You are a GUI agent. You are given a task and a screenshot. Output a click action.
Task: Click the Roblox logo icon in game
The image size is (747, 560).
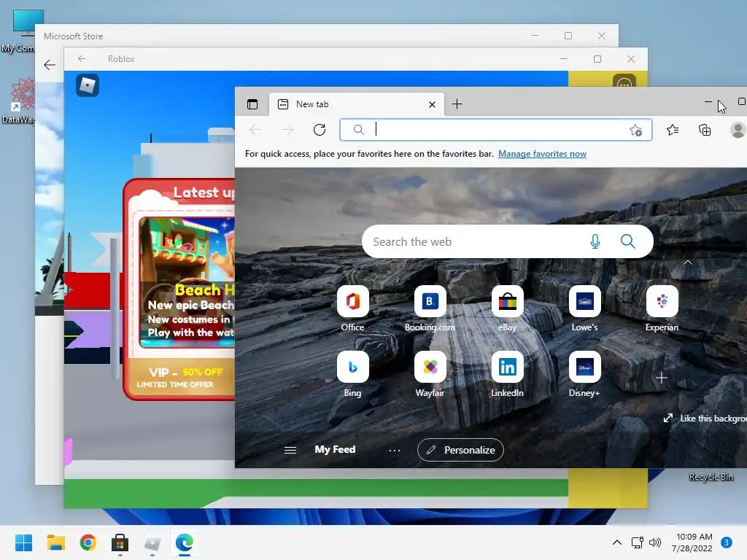point(88,85)
